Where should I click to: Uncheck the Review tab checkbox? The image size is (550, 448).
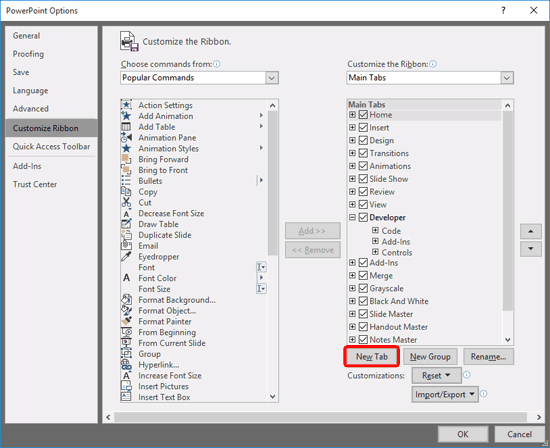(x=363, y=192)
